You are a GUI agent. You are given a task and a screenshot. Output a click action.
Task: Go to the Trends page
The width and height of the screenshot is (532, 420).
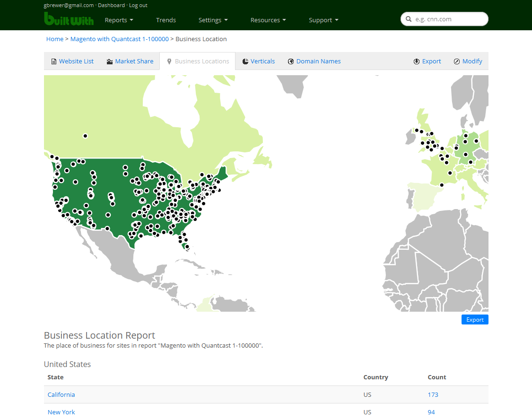[x=166, y=20]
